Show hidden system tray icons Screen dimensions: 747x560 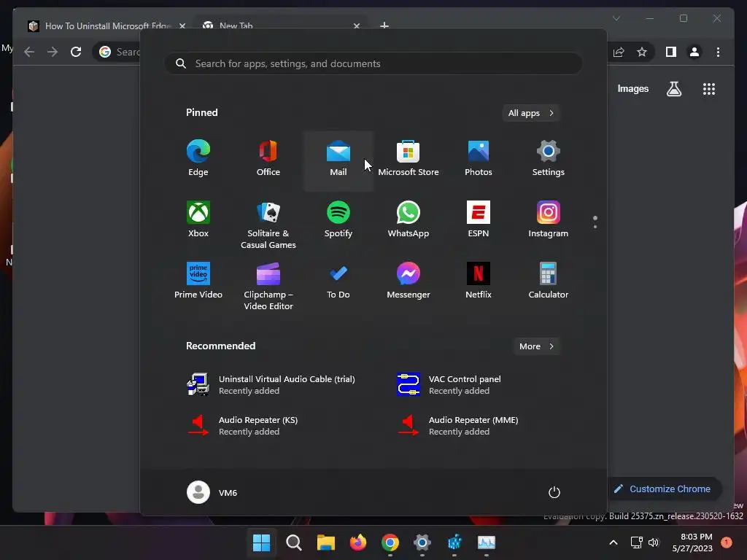point(614,542)
